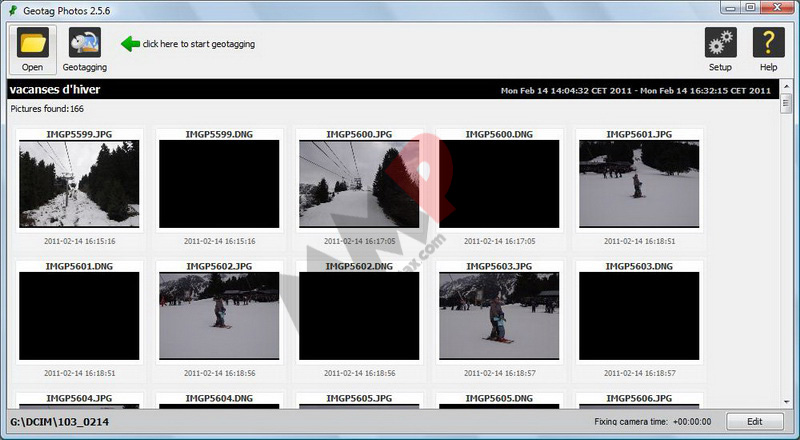Click the IMGP5604.JPG file name
Screen dimensions: 800x440
(x=79, y=398)
